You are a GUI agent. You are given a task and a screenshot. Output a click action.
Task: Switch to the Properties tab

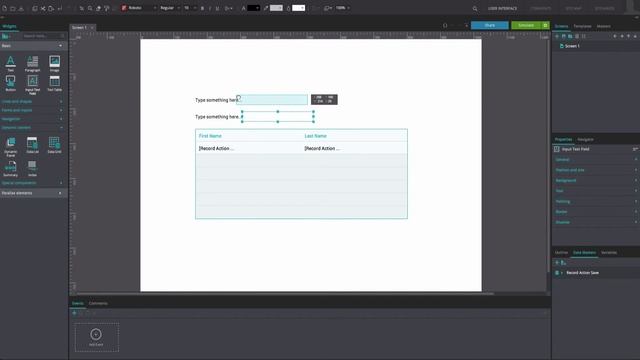point(563,140)
